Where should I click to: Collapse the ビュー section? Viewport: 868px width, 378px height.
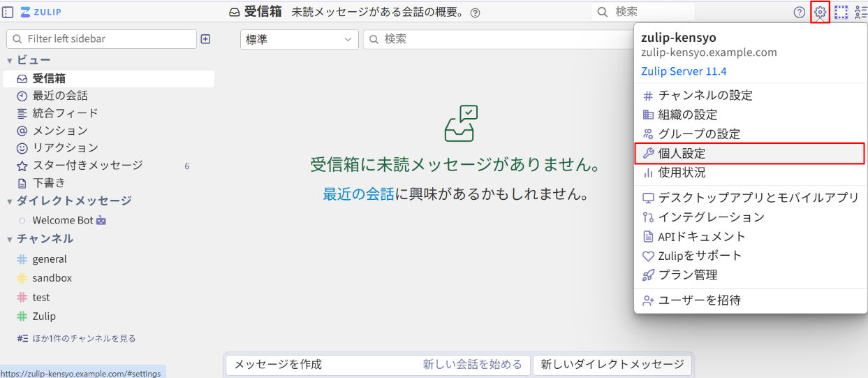coord(10,61)
